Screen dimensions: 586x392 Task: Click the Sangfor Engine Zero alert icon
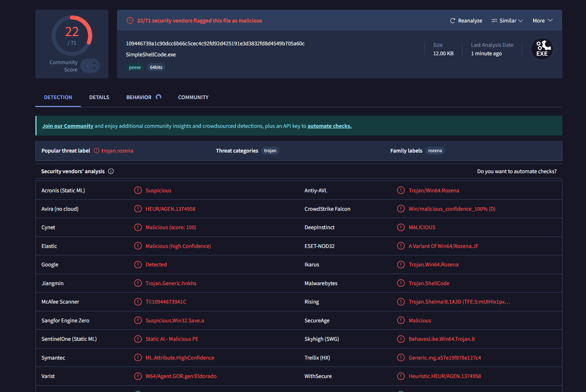(x=138, y=320)
